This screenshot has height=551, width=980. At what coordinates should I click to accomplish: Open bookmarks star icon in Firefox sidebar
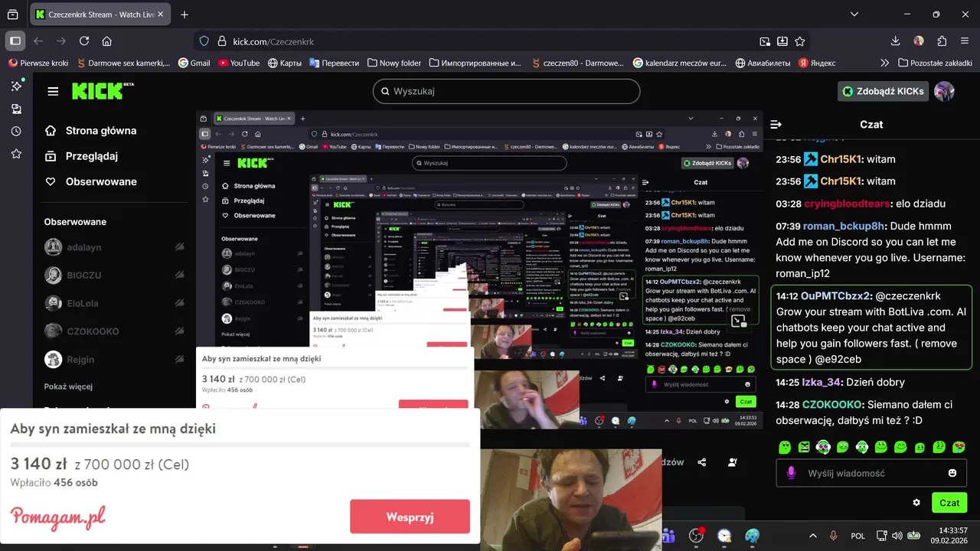[x=16, y=154]
